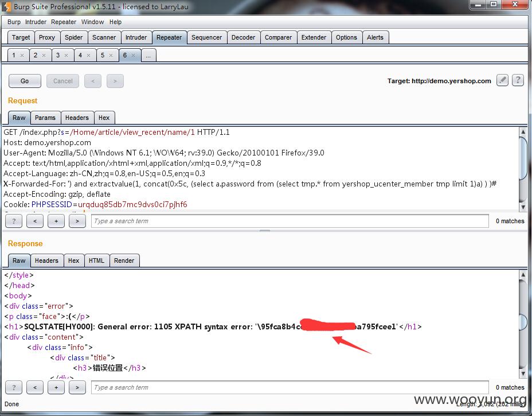532x416 pixels.
Task: Click the X-Forwarded-For header line
Action: tap(250, 184)
